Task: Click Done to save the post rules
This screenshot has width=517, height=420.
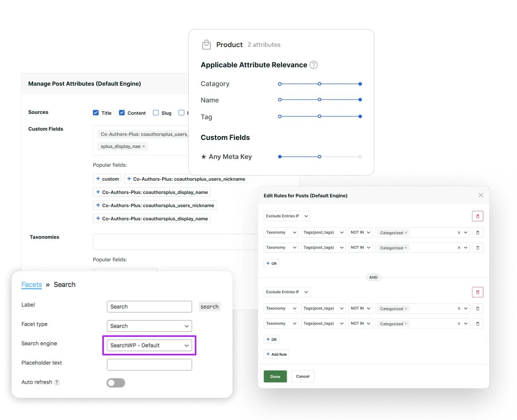Action: [275, 376]
